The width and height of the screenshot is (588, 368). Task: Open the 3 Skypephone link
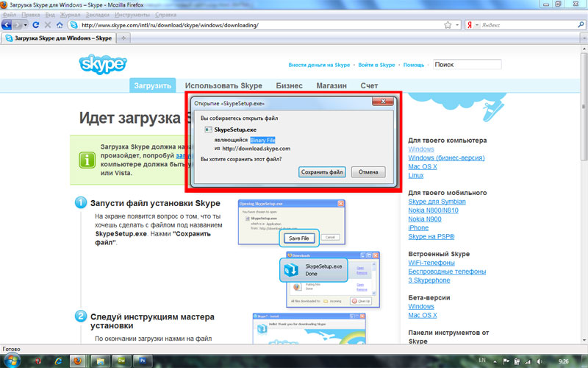tap(429, 280)
